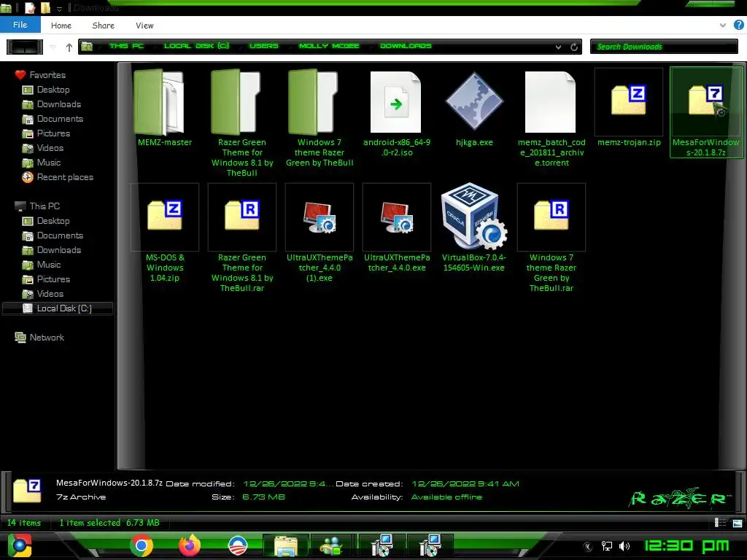Select the memz_batch_code torrent file
747x560 pixels.
point(551,118)
